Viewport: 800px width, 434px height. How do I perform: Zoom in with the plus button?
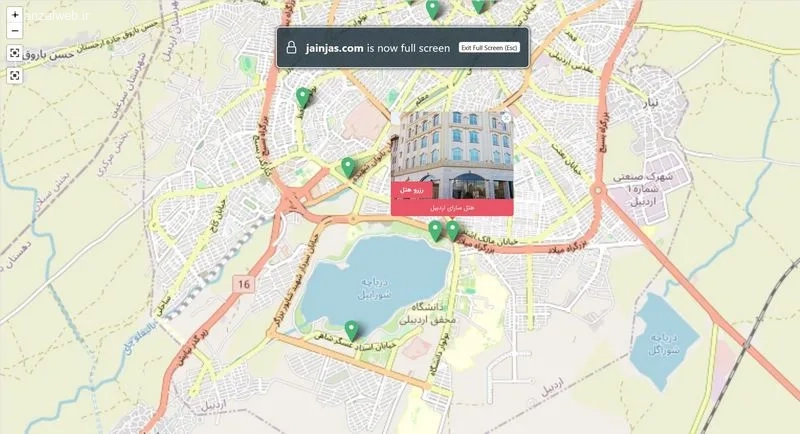tap(15, 15)
